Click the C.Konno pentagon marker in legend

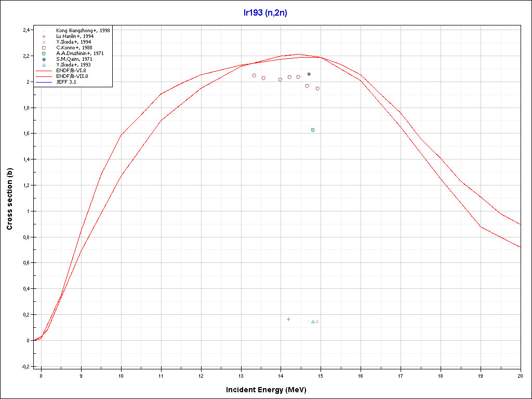[44, 48]
